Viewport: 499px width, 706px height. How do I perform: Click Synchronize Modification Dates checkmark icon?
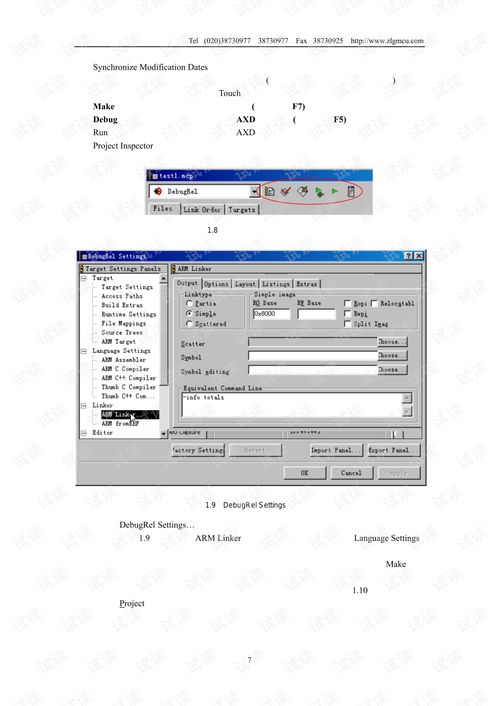pyautogui.click(x=286, y=191)
